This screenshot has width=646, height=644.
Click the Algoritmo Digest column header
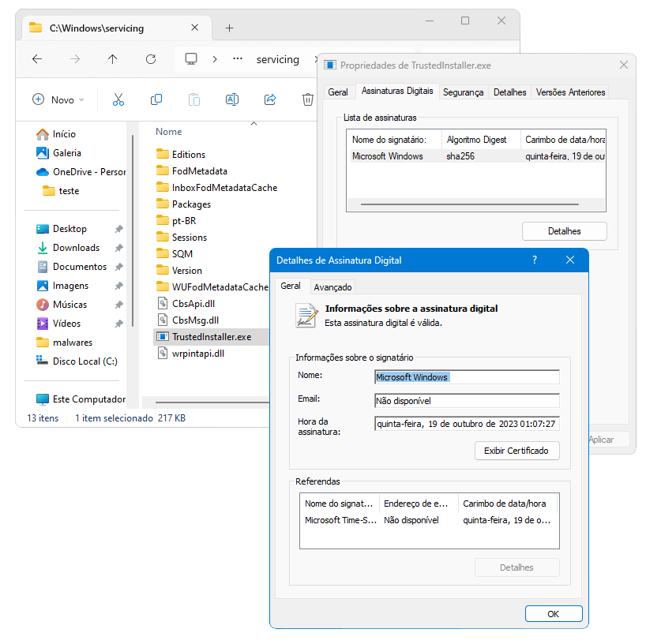click(480, 140)
